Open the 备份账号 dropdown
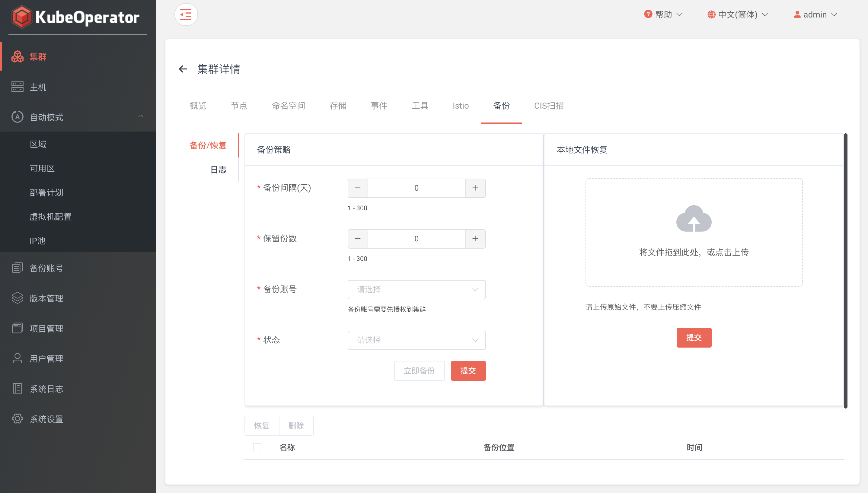Screen dimensions: 868x493 (x=416, y=290)
